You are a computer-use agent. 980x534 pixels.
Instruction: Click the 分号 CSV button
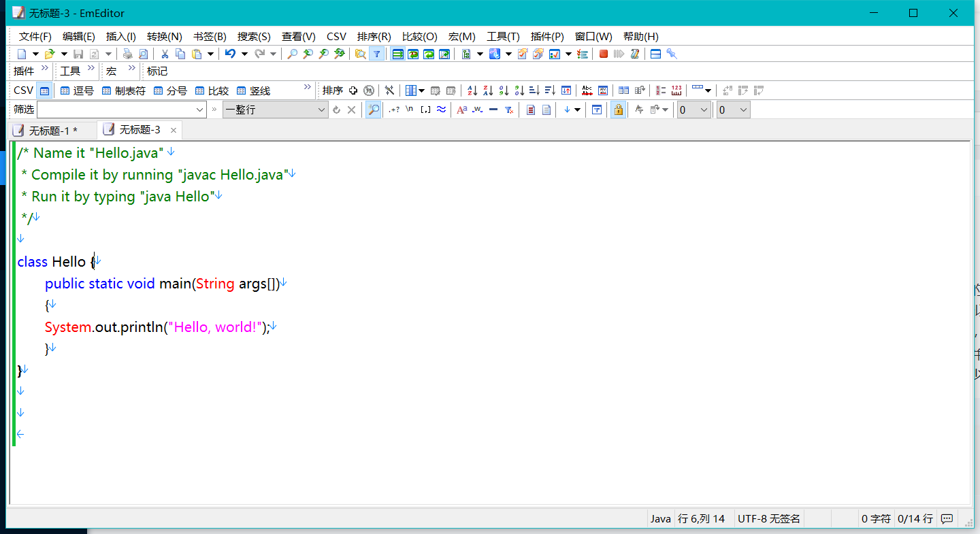[170, 90]
